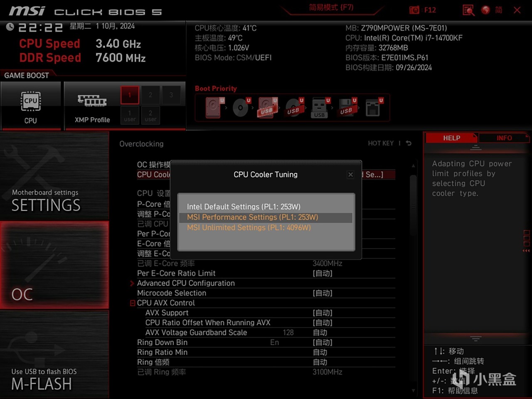The height and width of the screenshot is (399, 532).
Task: Click the 已调 Ring 频率 3100MHz value
Action: pos(328,372)
